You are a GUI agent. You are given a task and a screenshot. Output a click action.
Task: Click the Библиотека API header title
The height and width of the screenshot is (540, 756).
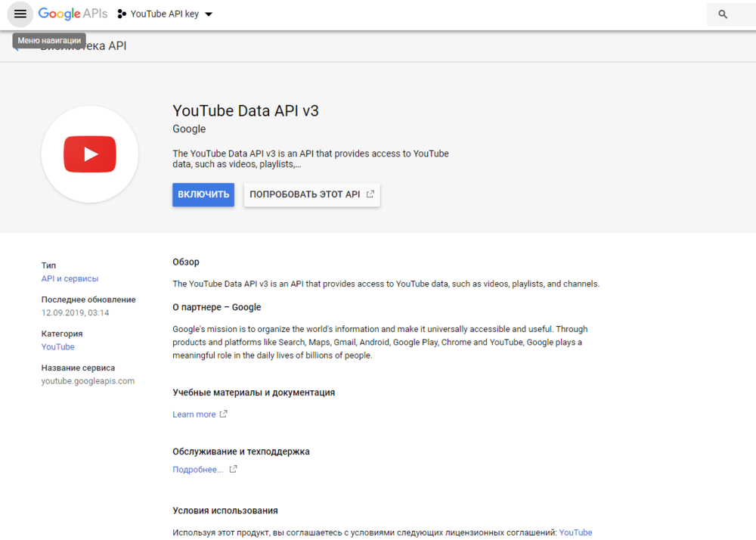[x=83, y=47]
